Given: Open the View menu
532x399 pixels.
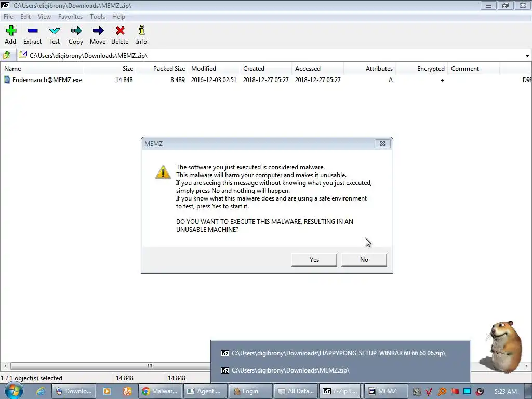Looking at the screenshot, I should click(x=44, y=17).
